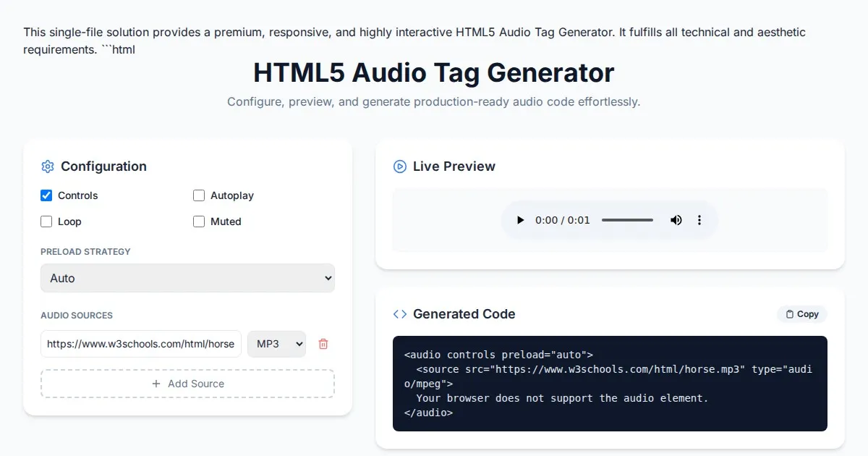The width and height of the screenshot is (868, 456).
Task: Click the Live Preview play-circle icon
Action: pos(399,166)
